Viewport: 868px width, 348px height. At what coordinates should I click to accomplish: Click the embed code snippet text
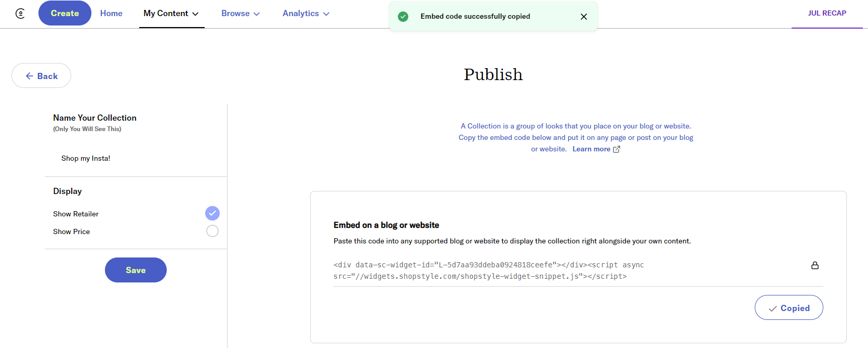pos(488,270)
